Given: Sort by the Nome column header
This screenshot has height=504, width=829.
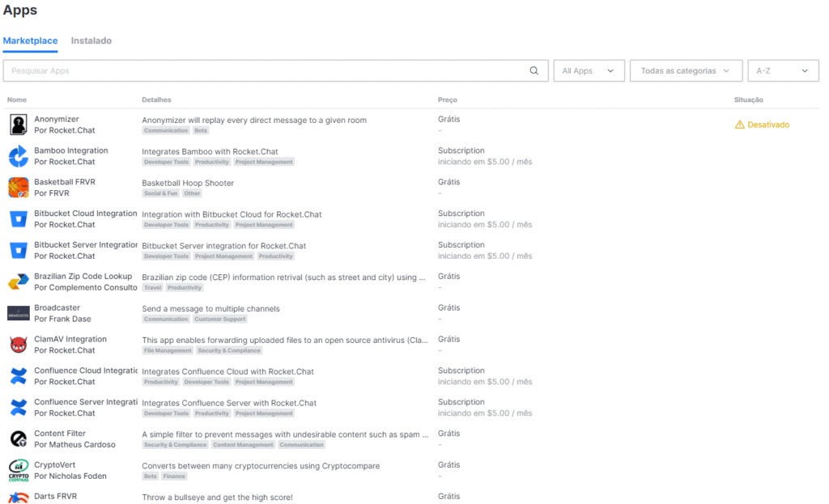Looking at the screenshot, I should click(x=17, y=100).
